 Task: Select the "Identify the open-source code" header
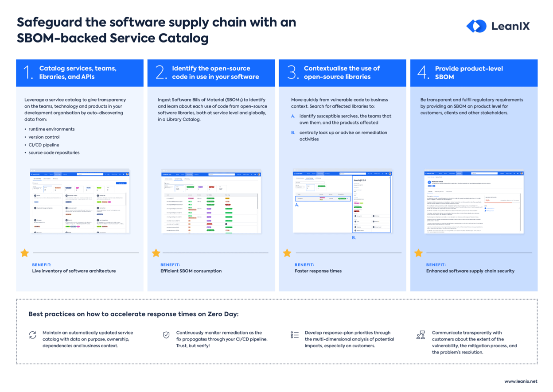click(x=215, y=73)
